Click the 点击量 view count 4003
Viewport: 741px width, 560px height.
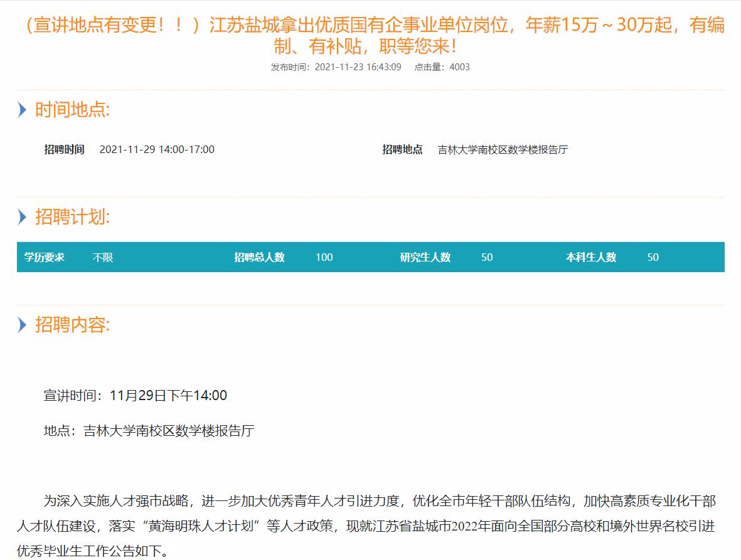tap(442, 67)
